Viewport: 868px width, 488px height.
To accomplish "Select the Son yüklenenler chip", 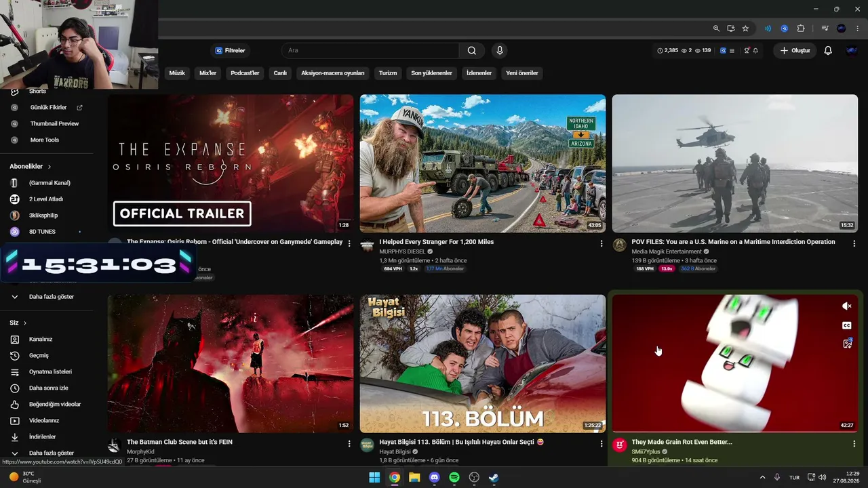I will (x=431, y=73).
